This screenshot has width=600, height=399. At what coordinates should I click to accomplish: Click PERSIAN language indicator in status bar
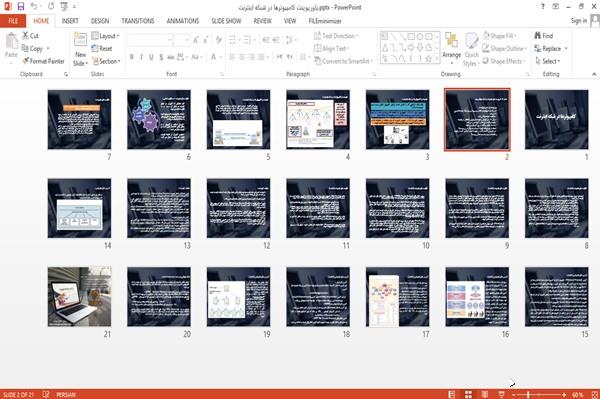66,394
